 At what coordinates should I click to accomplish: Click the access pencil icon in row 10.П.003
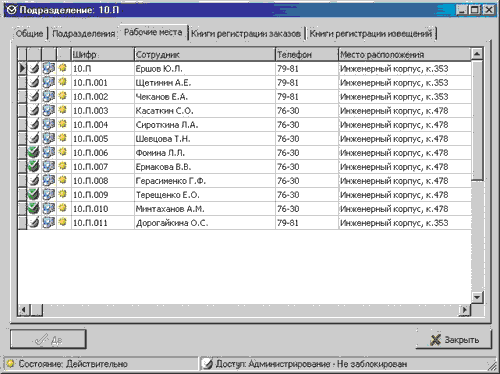pos(34,110)
